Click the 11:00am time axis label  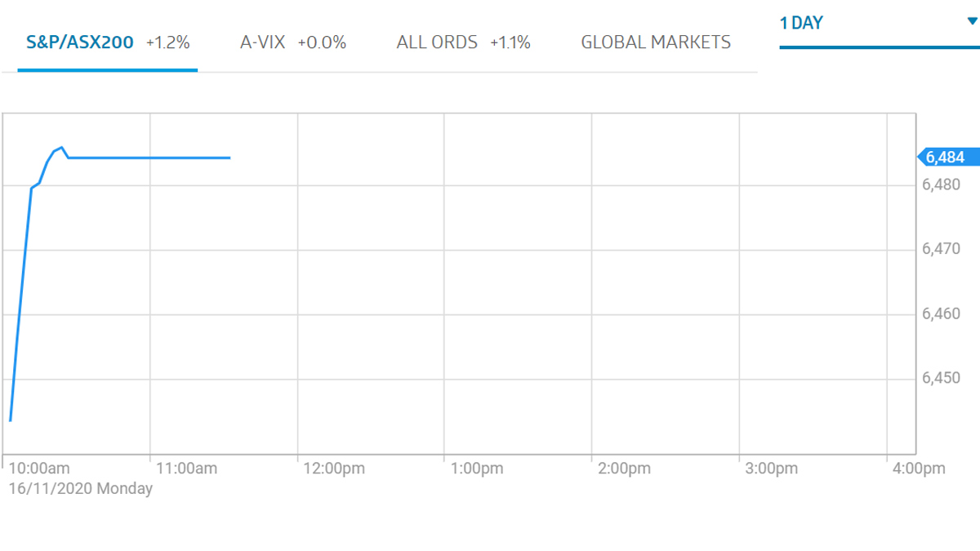tap(186, 469)
